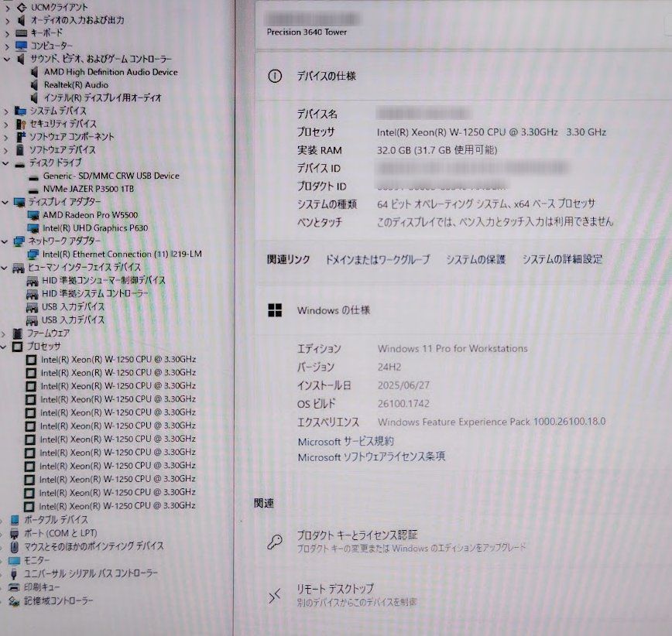The image size is (672, 636).
Task: Click the マウスとそのほかのポインティング デバイス icon
Action: click(15, 546)
